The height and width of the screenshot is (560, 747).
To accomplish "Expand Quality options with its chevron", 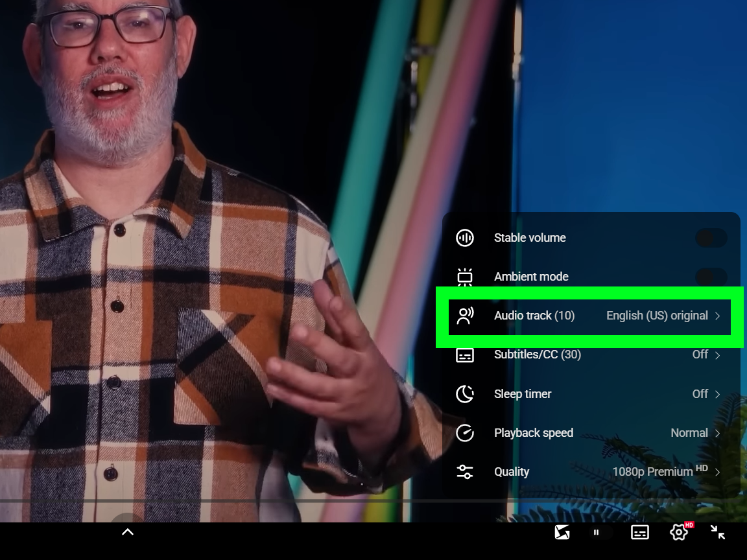I will coord(717,472).
